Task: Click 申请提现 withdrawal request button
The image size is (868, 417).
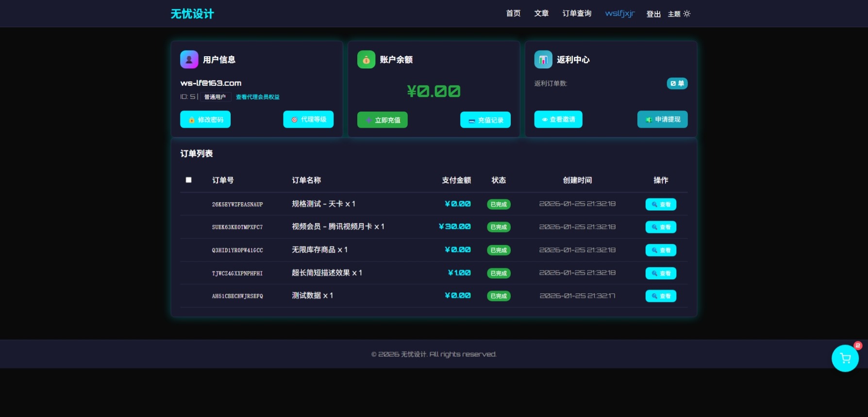Action: click(662, 119)
